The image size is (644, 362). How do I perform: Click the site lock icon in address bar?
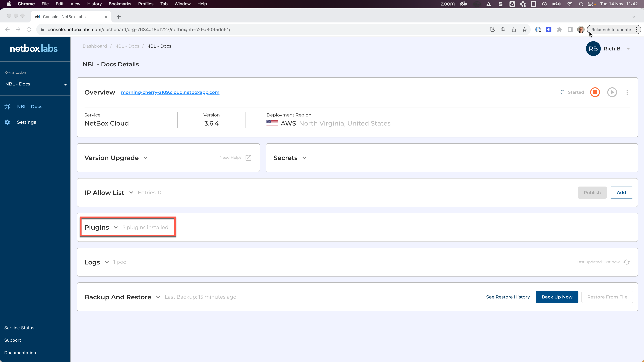point(42,29)
